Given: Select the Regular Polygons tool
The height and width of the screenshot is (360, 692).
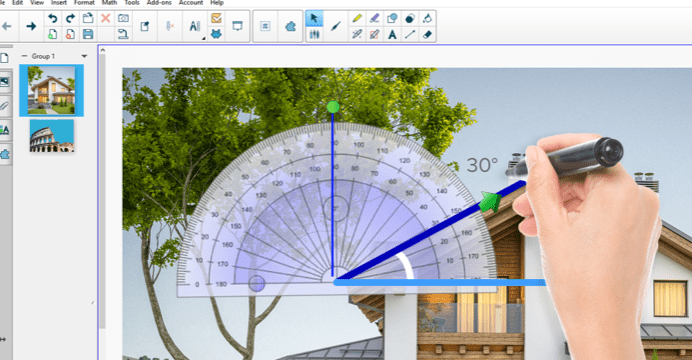Looking at the screenshot, I should [x=410, y=18].
